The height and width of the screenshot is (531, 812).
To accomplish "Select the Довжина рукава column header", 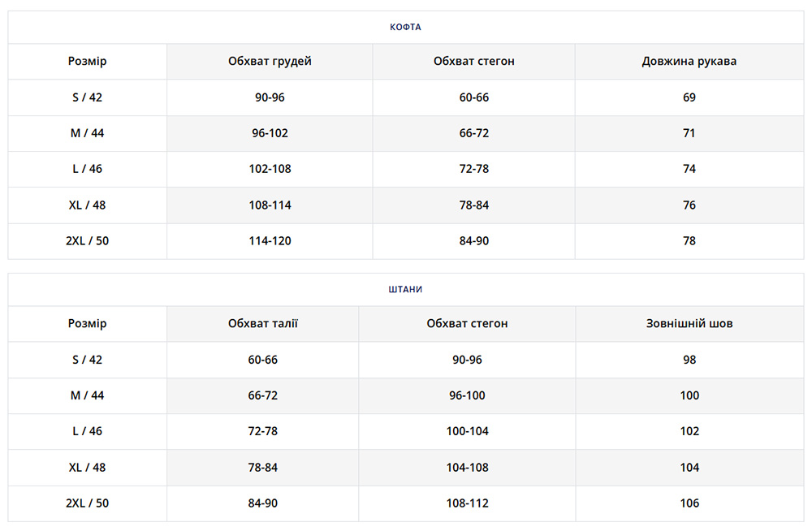I will 689,61.
